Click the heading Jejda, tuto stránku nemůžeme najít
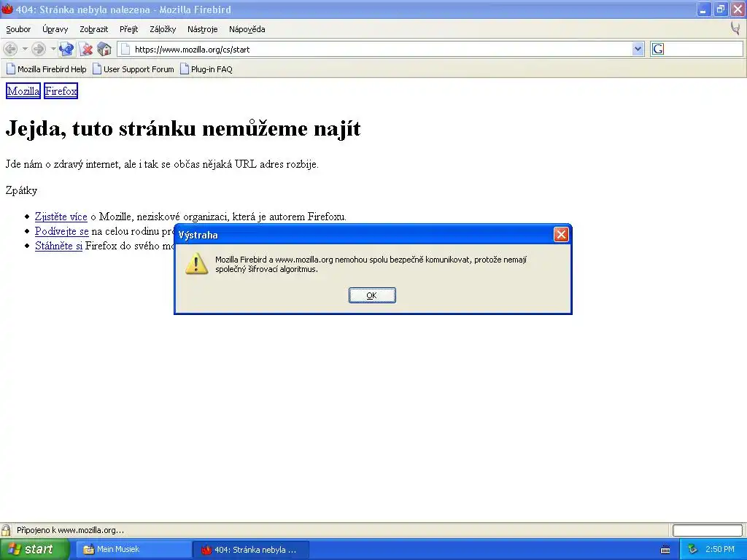The width and height of the screenshot is (747, 560). coord(183,128)
